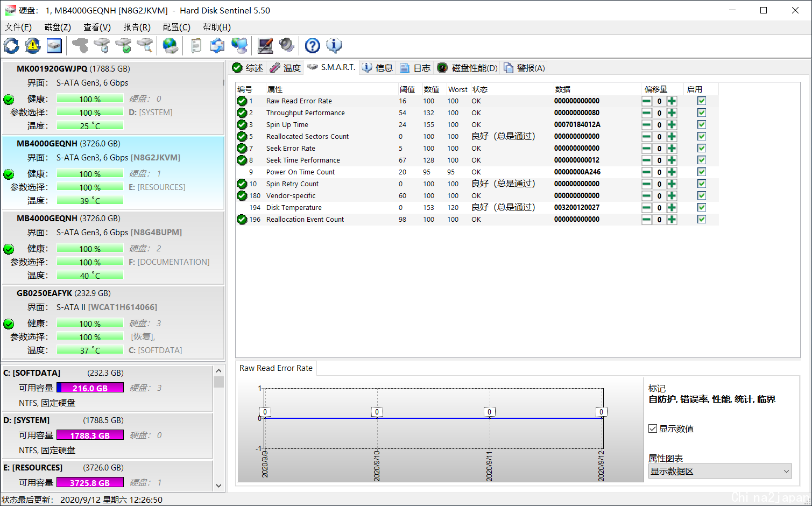Click the volume list scroll-down arrow

(x=218, y=486)
